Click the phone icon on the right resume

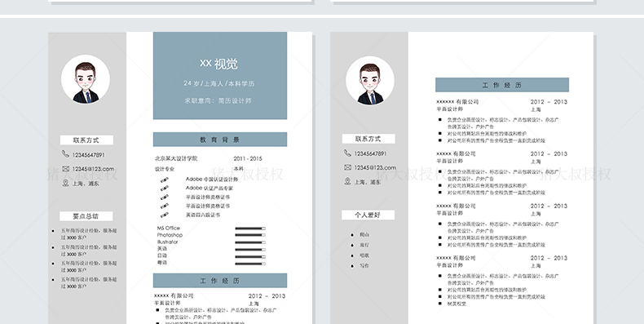(x=347, y=153)
